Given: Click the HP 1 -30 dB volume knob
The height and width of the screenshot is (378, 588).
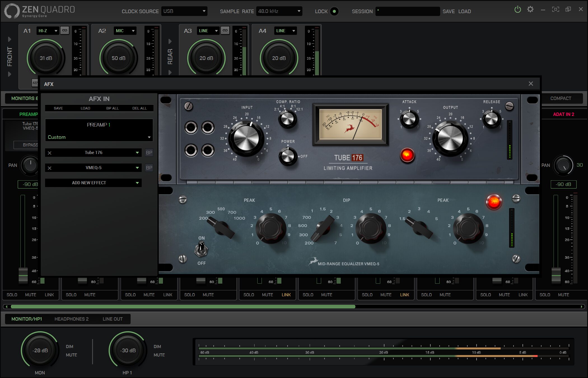Looking at the screenshot, I should (x=128, y=350).
